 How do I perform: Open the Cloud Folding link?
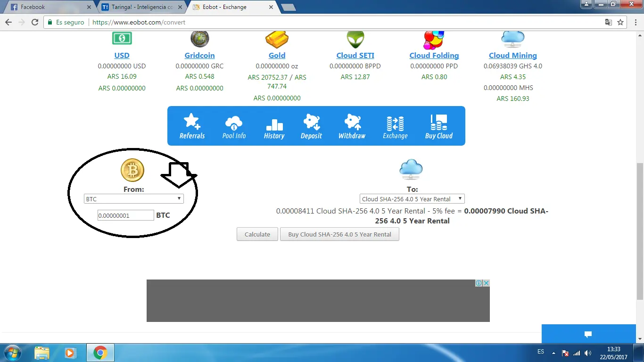(x=434, y=55)
